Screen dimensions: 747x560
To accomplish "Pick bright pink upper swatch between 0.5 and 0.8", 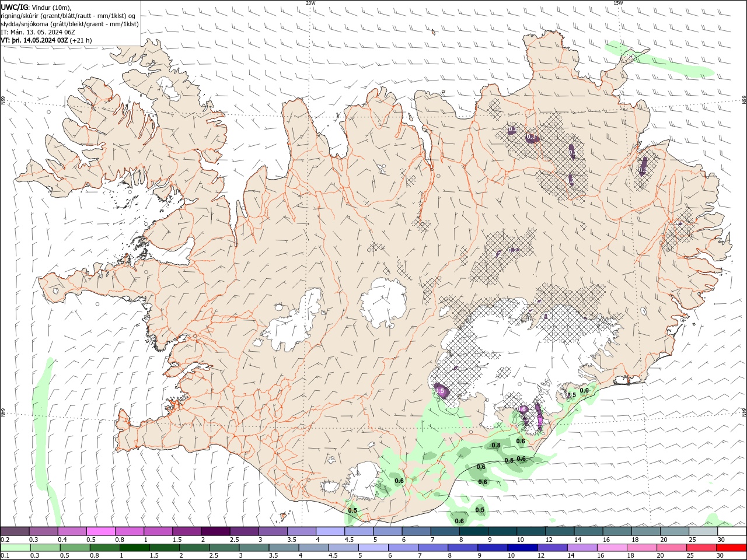I will (100, 531).
